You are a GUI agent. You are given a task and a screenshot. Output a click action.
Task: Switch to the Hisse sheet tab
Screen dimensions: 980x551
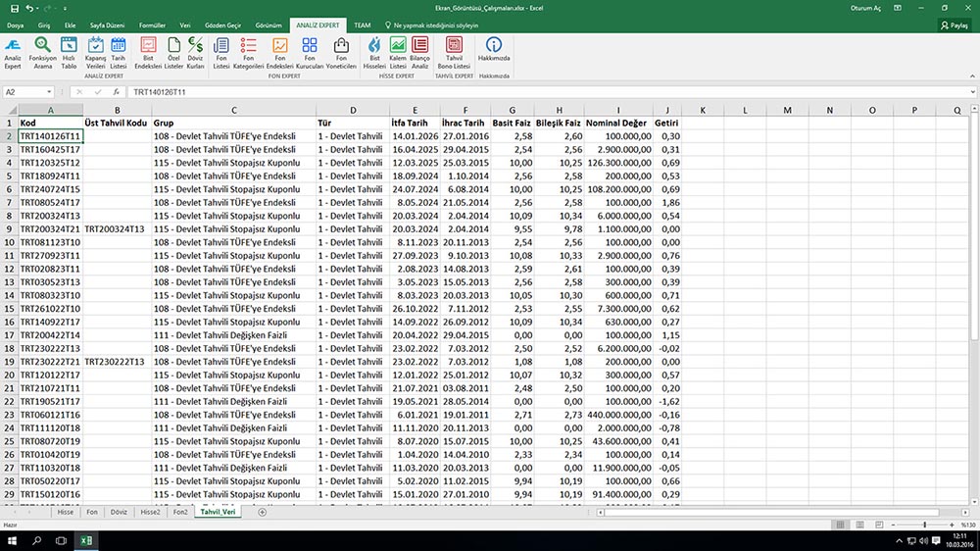tap(65, 512)
